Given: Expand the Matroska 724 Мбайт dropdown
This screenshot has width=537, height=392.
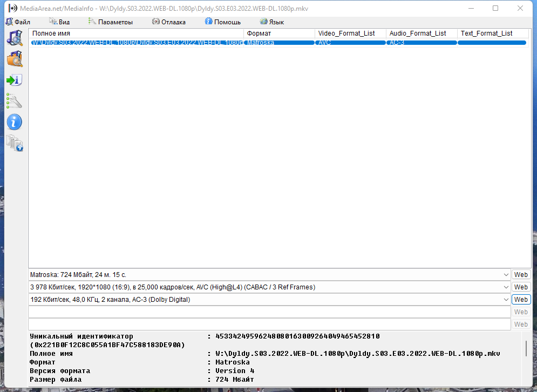Looking at the screenshot, I should [x=506, y=275].
